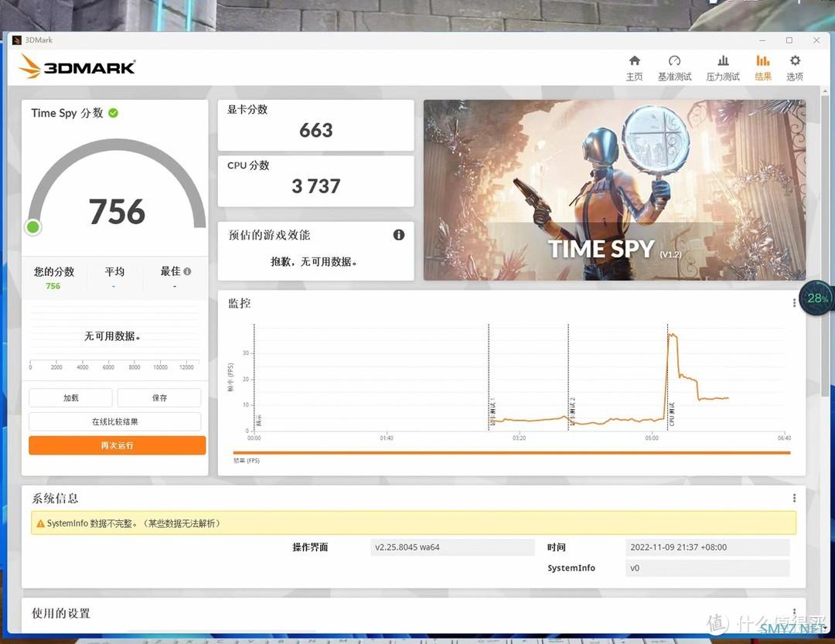Click the 监控 section heading
Screen dimensions: 835x644
pos(240,304)
